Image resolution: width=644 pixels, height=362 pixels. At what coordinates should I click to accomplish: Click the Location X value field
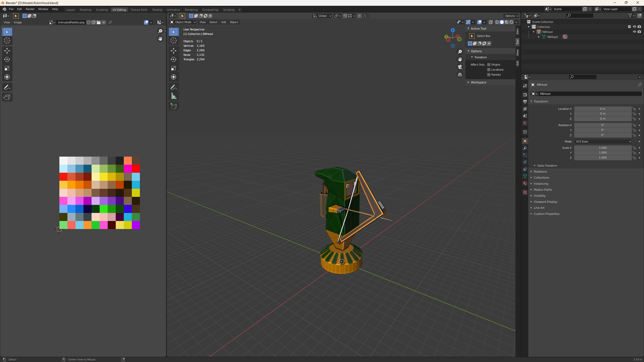point(603,109)
